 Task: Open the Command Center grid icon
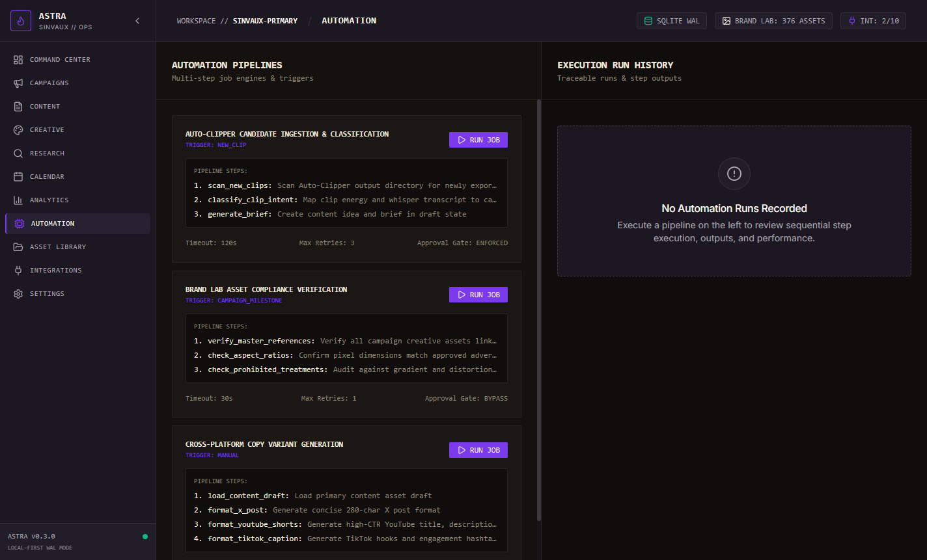(x=18, y=60)
